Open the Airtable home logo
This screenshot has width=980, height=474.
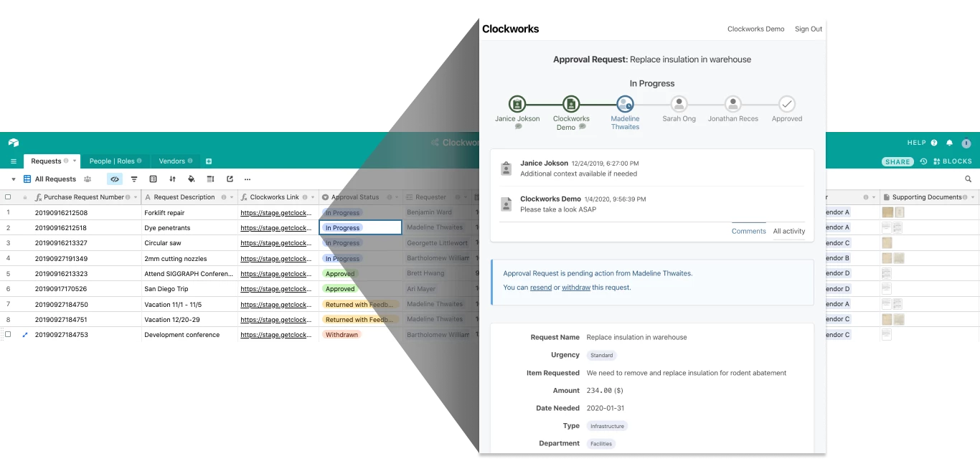pos(14,143)
